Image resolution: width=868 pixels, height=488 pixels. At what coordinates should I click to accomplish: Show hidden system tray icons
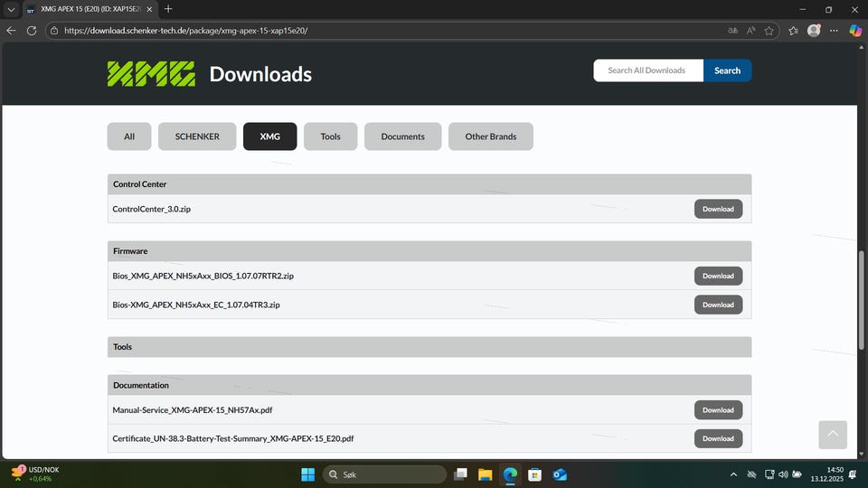coord(733,474)
